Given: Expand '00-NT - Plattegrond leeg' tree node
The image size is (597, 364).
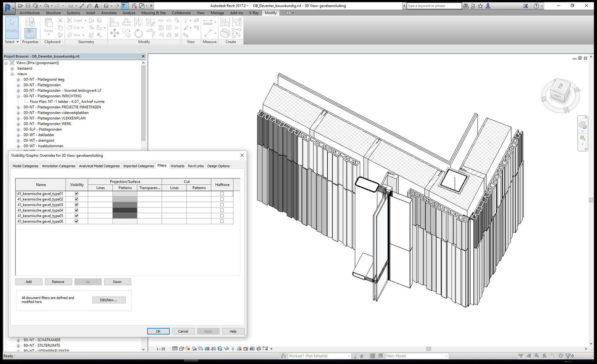Looking at the screenshot, I should pos(18,80).
